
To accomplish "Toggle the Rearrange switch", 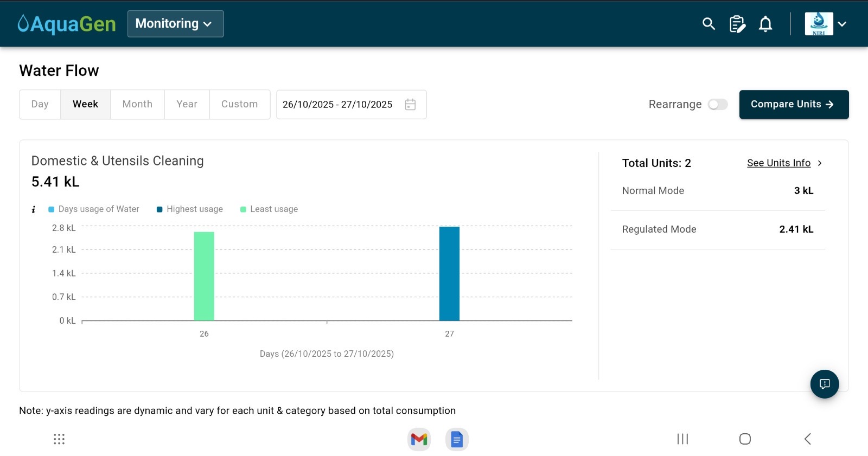I will click(x=718, y=104).
